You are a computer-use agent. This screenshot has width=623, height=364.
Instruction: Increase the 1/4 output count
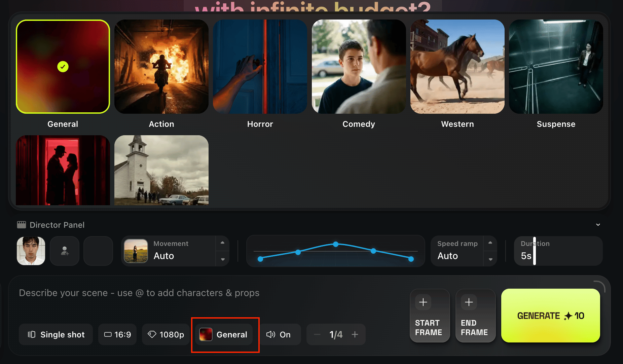[x=355, y=334]
